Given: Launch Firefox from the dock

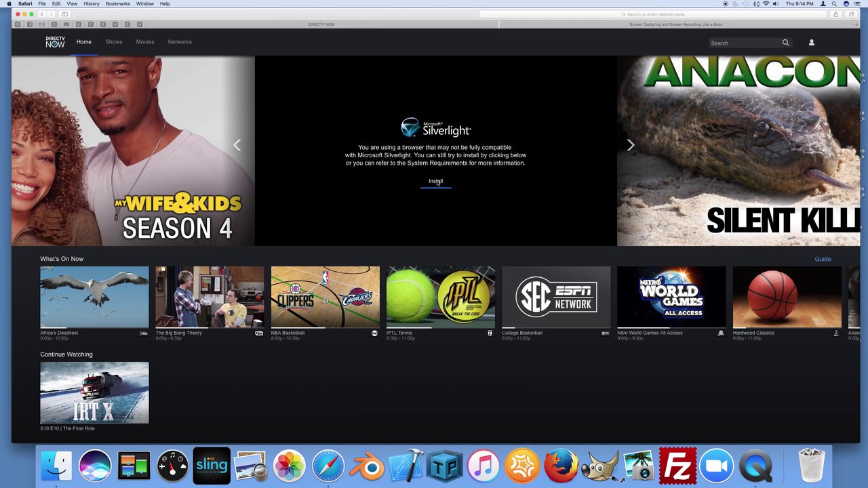Looking at the screenshot, I should (561, 466).
